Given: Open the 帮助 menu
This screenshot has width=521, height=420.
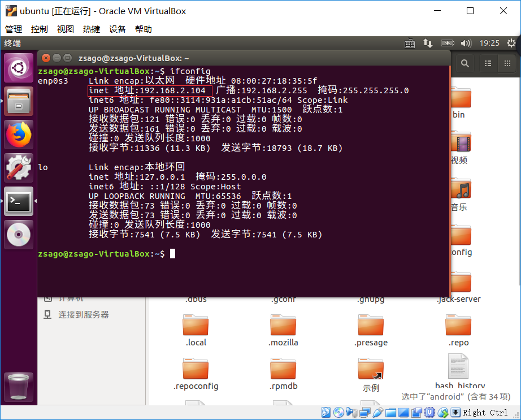Looking at the screenshot, I should click(x=144, y=29).
